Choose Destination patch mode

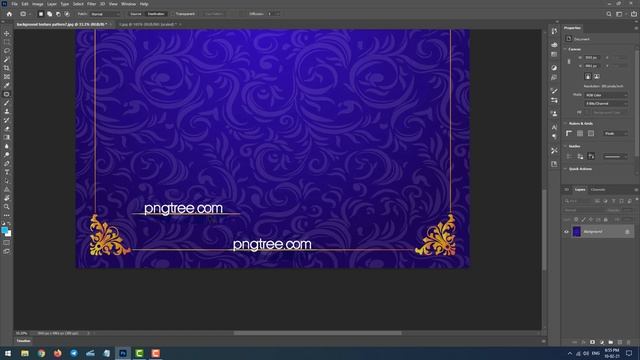click(156, 14)
